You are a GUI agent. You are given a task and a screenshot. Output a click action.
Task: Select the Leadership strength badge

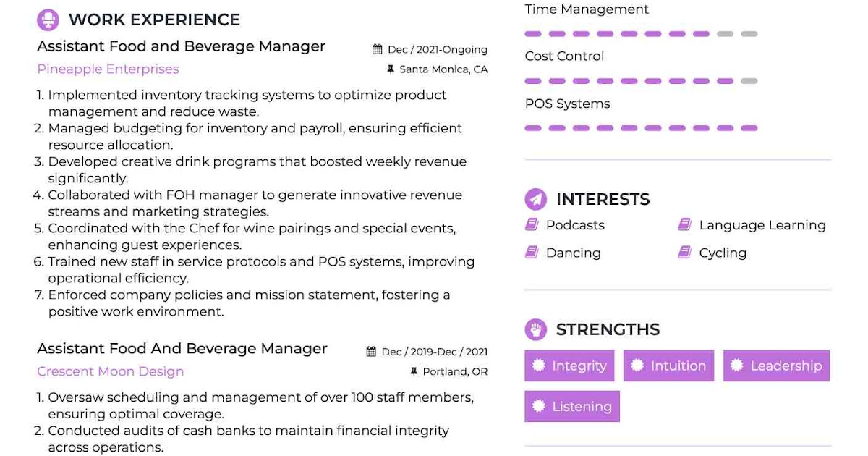[776, 366]
